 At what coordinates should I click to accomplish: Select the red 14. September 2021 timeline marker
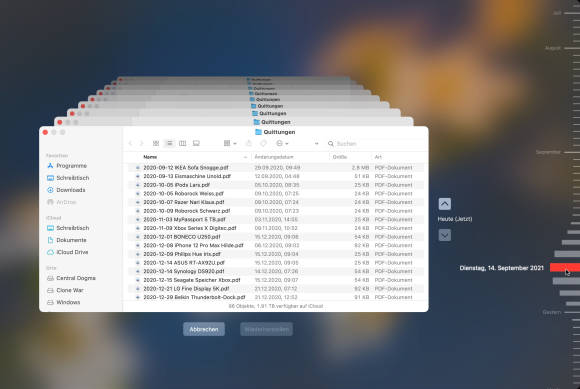565,267
